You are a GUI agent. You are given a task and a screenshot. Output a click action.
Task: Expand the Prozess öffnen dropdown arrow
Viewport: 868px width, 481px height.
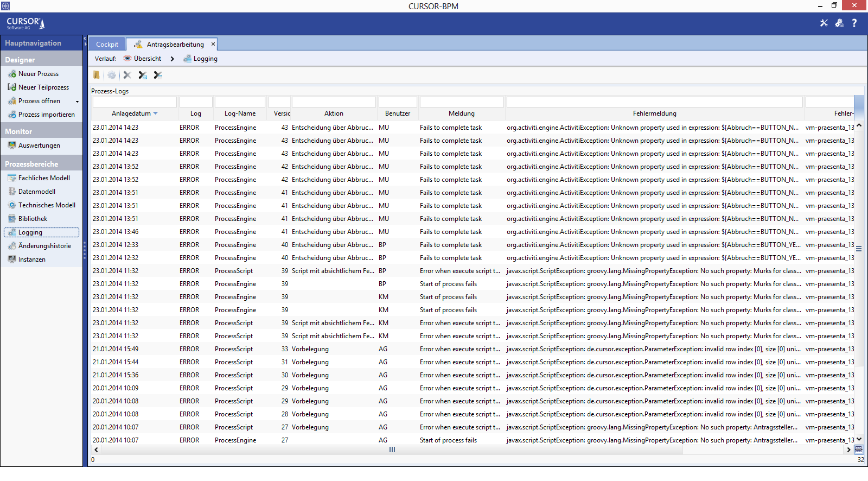[77, 102]
